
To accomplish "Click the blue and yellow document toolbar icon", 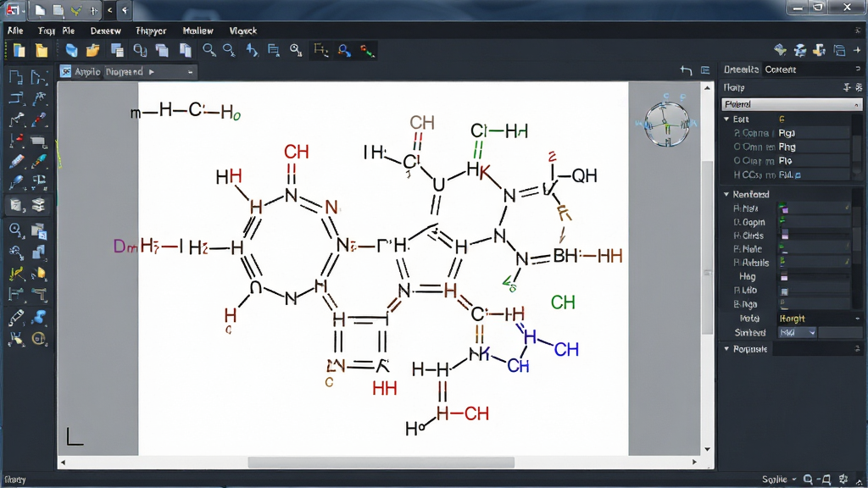I will (x=19, y=51).
